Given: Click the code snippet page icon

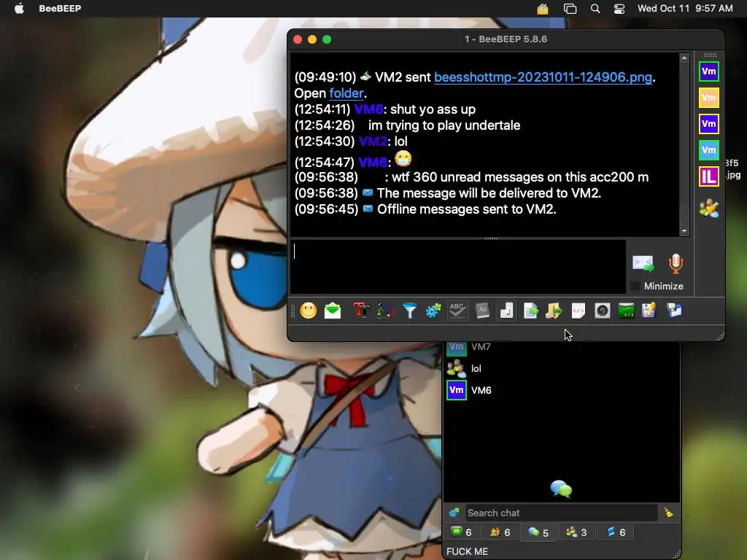Looking at the screenshot, I should coord(578,311).
